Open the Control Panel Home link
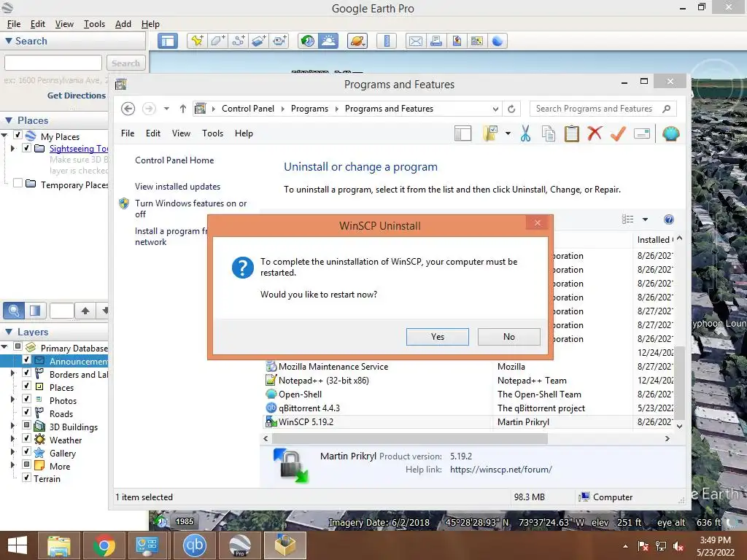The image size is (747, 560). [174, 160]
